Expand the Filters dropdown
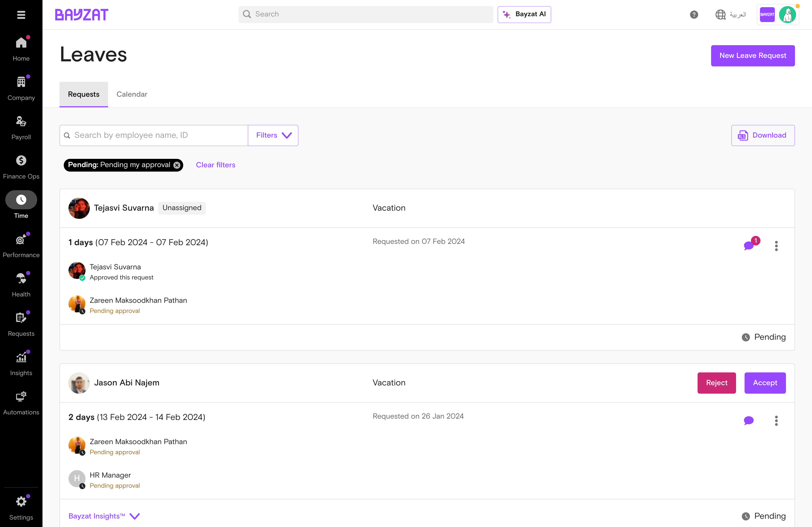 273,135
